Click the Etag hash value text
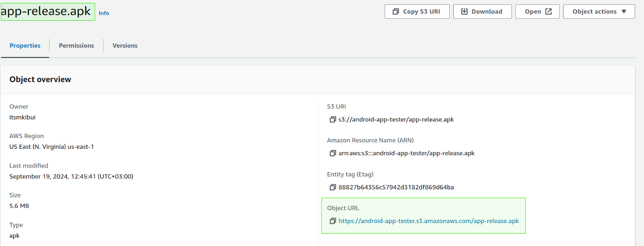Viewport: 644px width, 246px height. click(x=396, y=187)
